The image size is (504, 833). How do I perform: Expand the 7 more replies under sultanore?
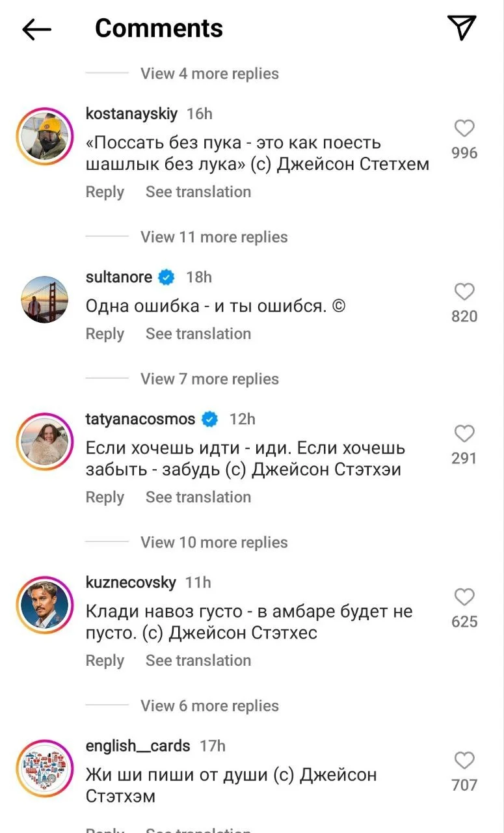pos(209,379)
